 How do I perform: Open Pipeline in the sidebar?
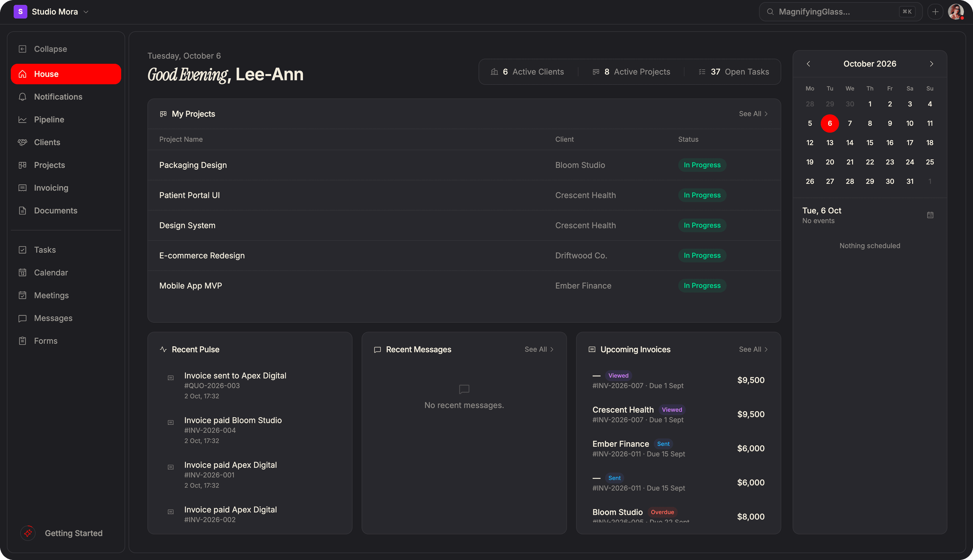point(66,120)
